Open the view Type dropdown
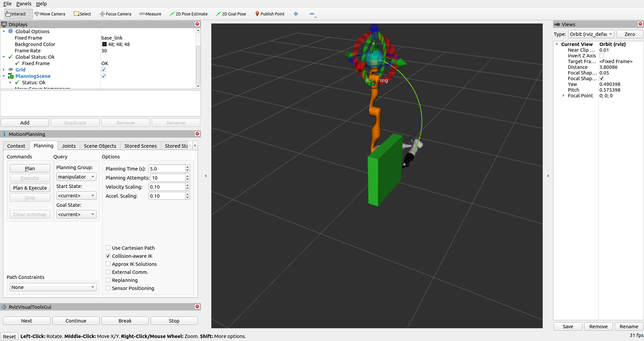Image resolution: width=644 pixels, height=341 pixels. point(591,34)
